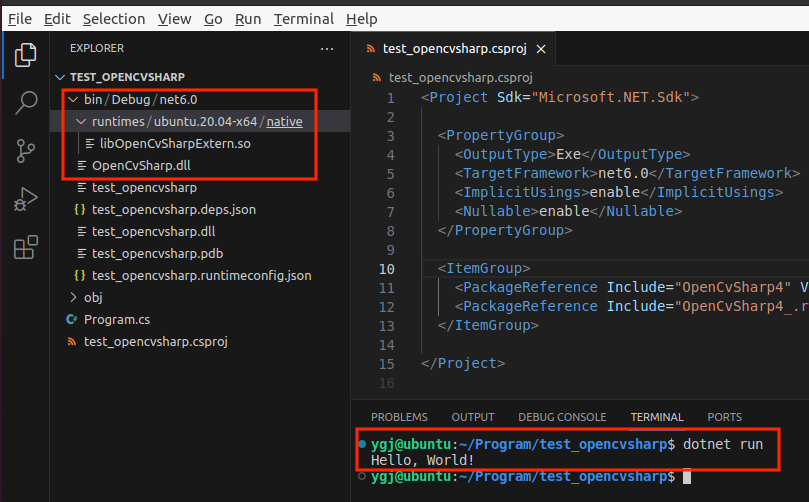Click the OpenCvSharp4_.r PackageReference line
The height and width of the screenshot is (502, 809).
632,306
